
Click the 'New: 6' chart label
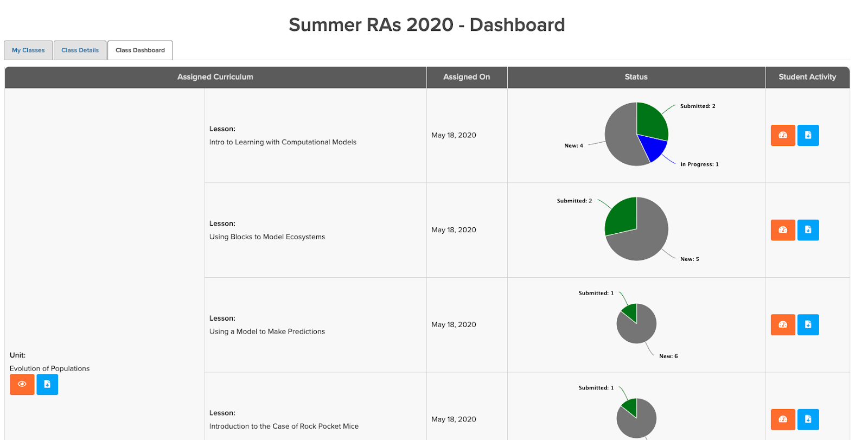point(668,356)
